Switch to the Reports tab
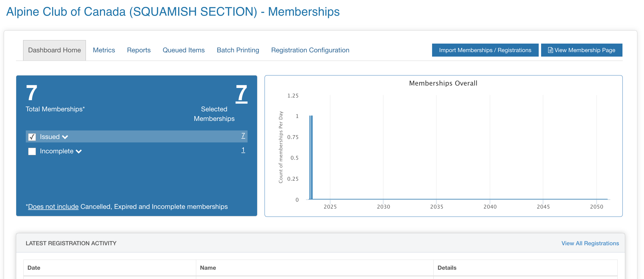The image size is (644, 279). [x=139, y=50]
